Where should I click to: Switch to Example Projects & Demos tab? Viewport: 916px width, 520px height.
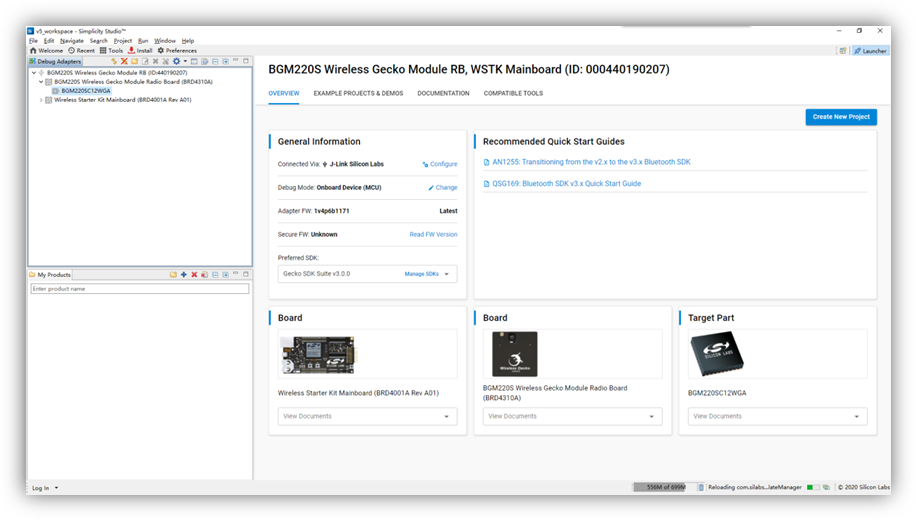[358, 93]
